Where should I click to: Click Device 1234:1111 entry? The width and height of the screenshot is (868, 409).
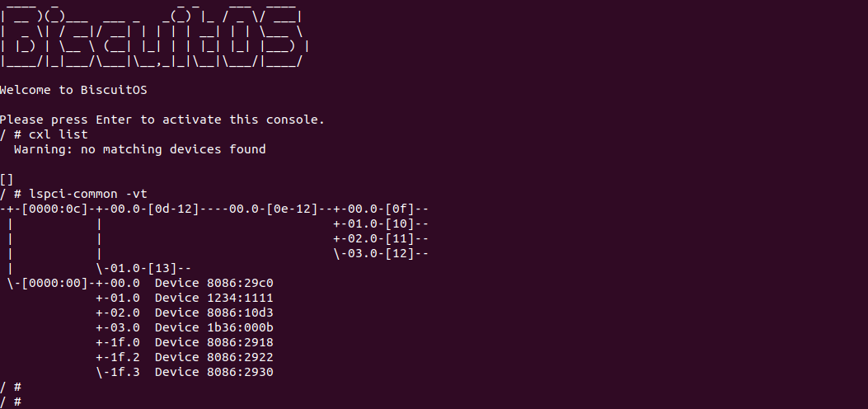pyautogui.click(x=213, y=298)
